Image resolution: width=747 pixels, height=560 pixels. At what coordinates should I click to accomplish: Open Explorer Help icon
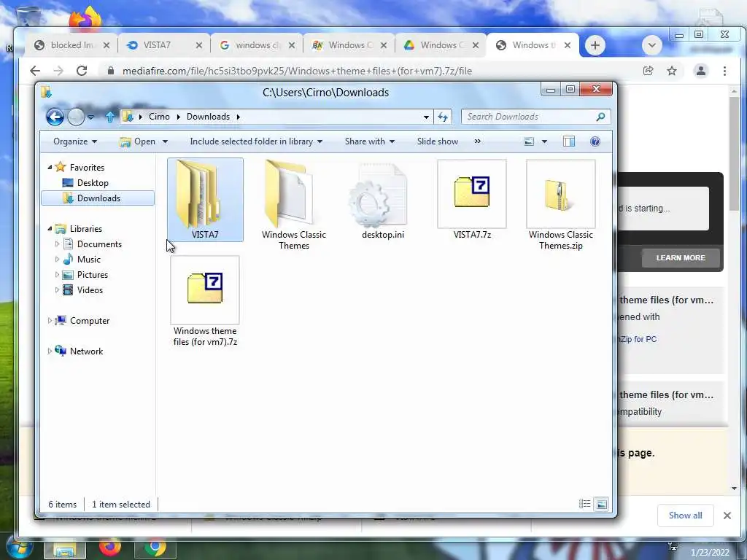pyautogui.click(x=595, y=141)
